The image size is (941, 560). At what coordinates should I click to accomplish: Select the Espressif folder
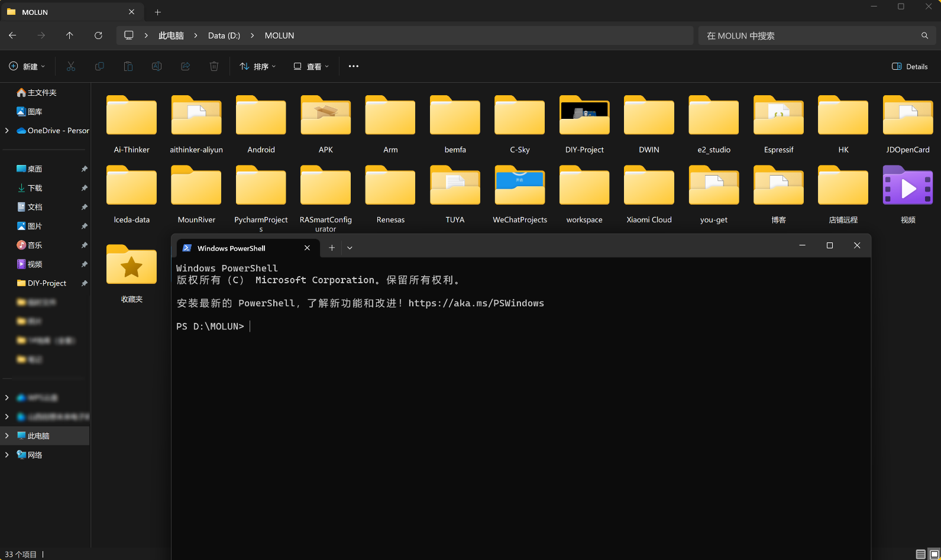[x=778, y=124]
